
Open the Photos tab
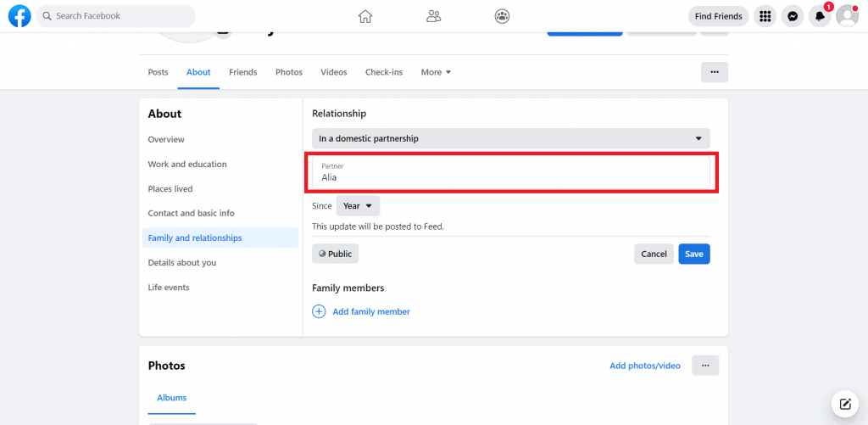[289, 72]
